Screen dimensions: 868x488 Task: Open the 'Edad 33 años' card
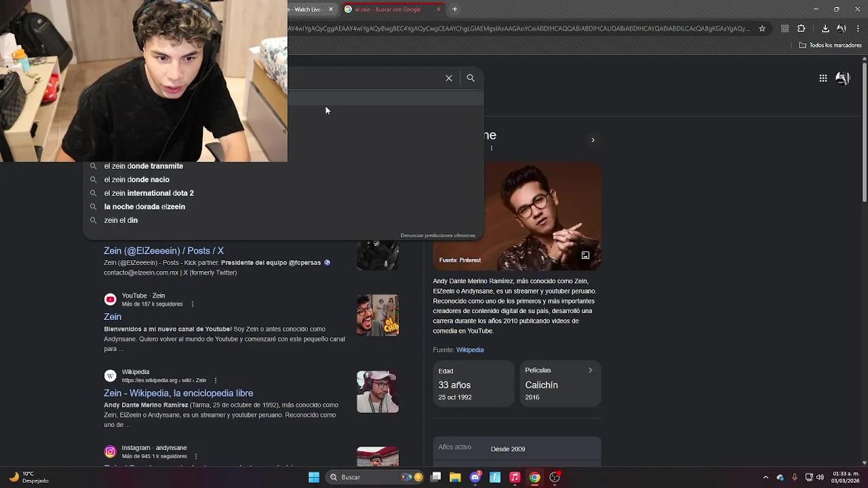pos(473,384)
